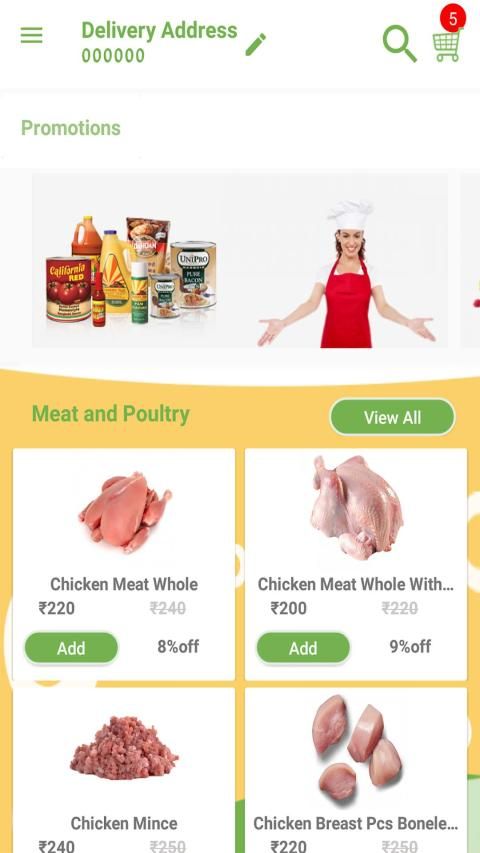Tap the 000000 delivery pincode
The width and height of the screenshot is (480, 853).
(113, 55)
